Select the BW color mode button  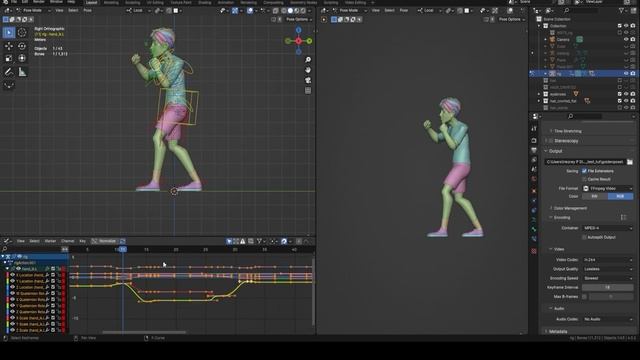tap(595, 196)
